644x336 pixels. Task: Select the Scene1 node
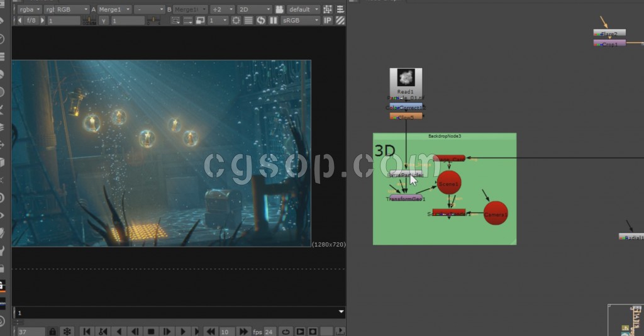click(449, 183)
